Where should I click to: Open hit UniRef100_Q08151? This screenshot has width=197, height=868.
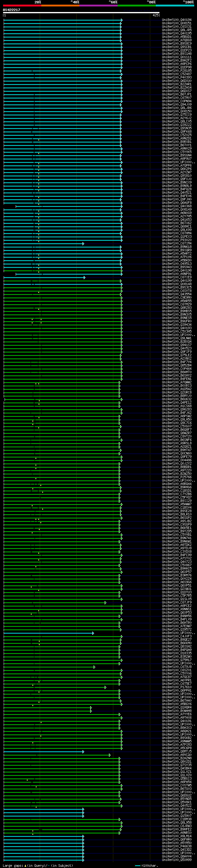[177, 23]
